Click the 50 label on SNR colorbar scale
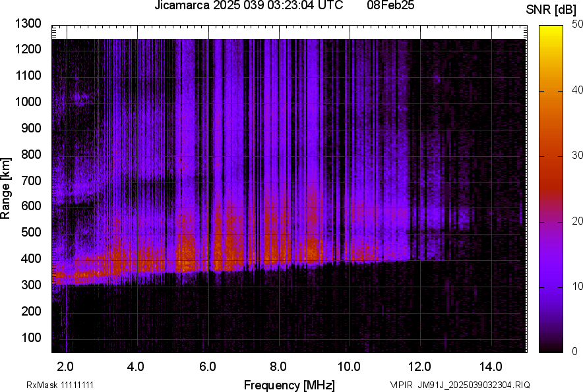 [577, 24]
